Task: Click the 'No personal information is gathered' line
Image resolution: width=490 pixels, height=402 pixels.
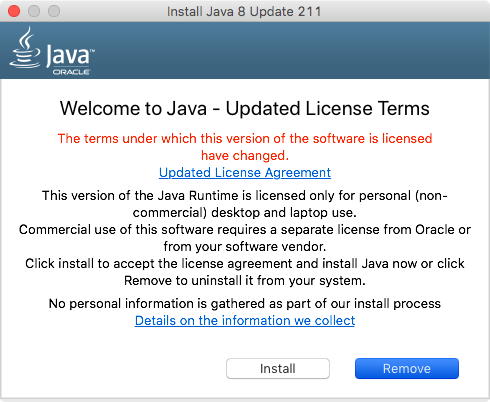Action: coord(245,304)
